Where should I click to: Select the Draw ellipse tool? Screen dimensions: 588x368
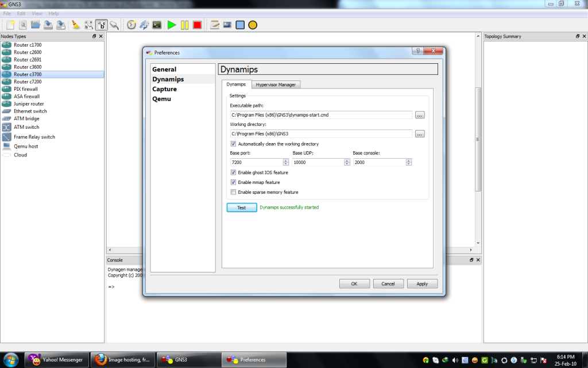point(253,25)
